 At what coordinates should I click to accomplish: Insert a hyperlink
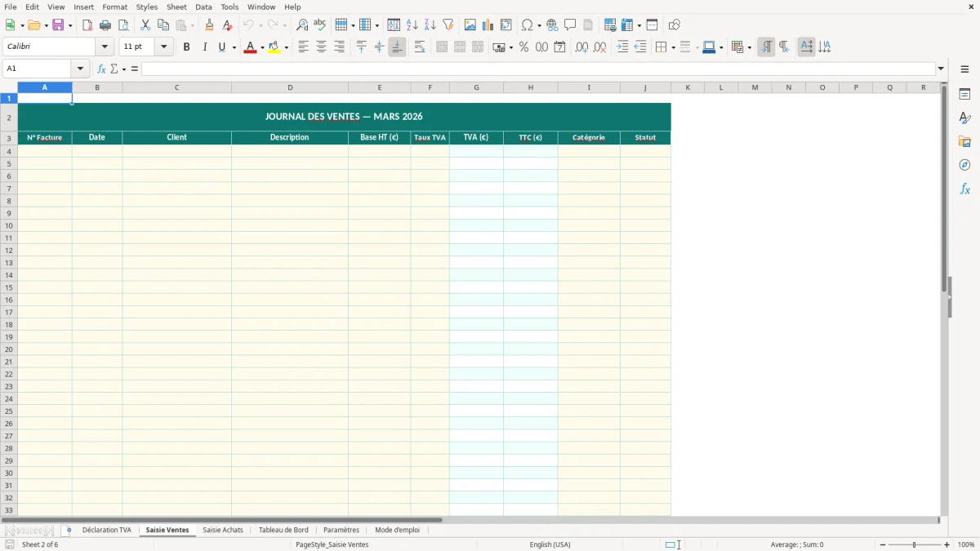point(552,25)
